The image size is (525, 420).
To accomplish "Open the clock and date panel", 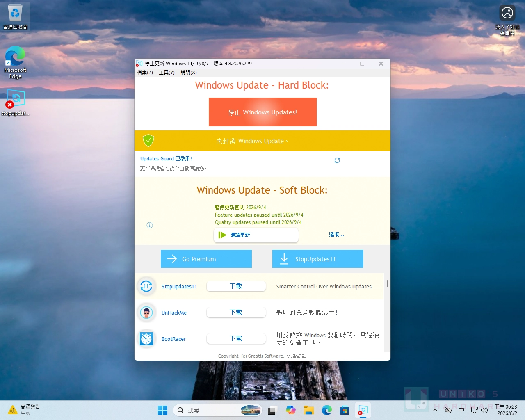I will coord(506,410).
